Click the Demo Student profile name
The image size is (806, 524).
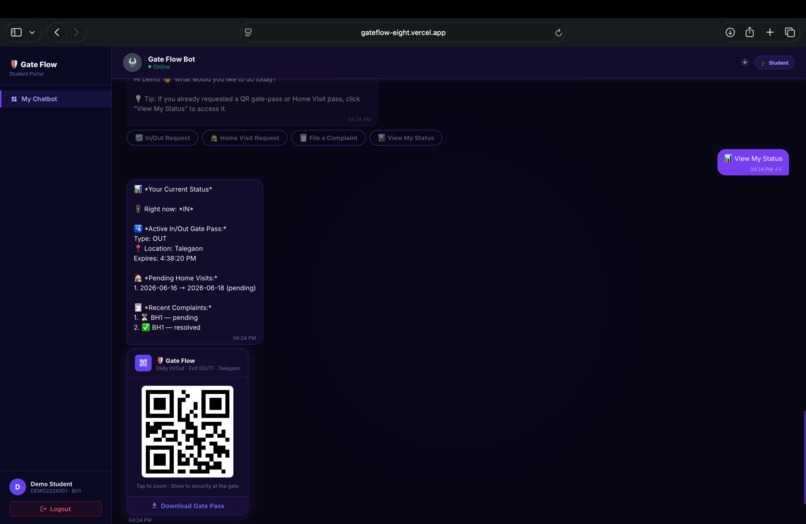tap(51, 484)
